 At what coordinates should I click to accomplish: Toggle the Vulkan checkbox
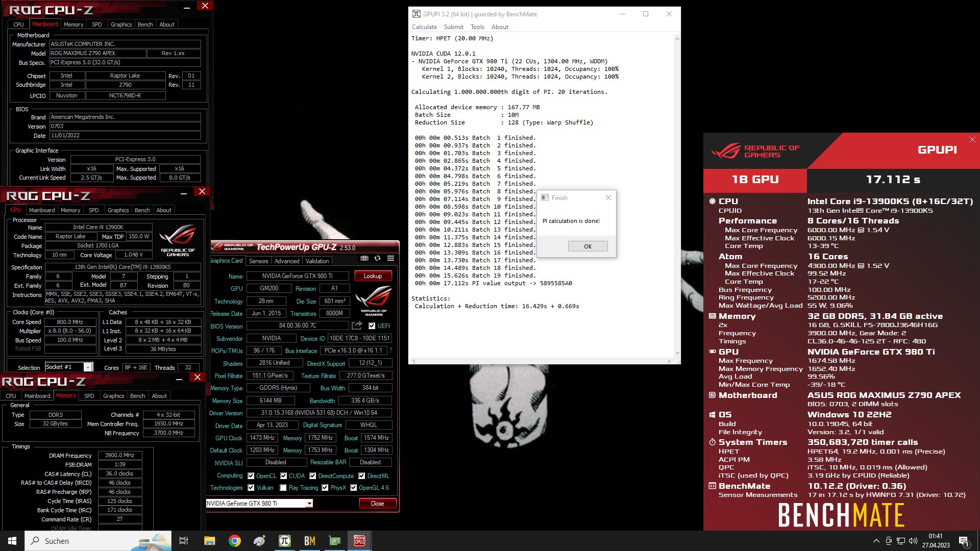251,488
